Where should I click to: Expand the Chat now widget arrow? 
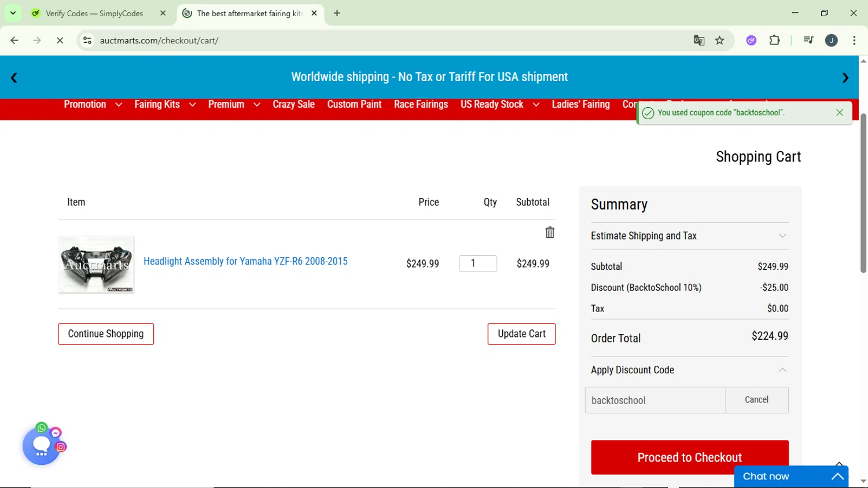coord(837,476)
